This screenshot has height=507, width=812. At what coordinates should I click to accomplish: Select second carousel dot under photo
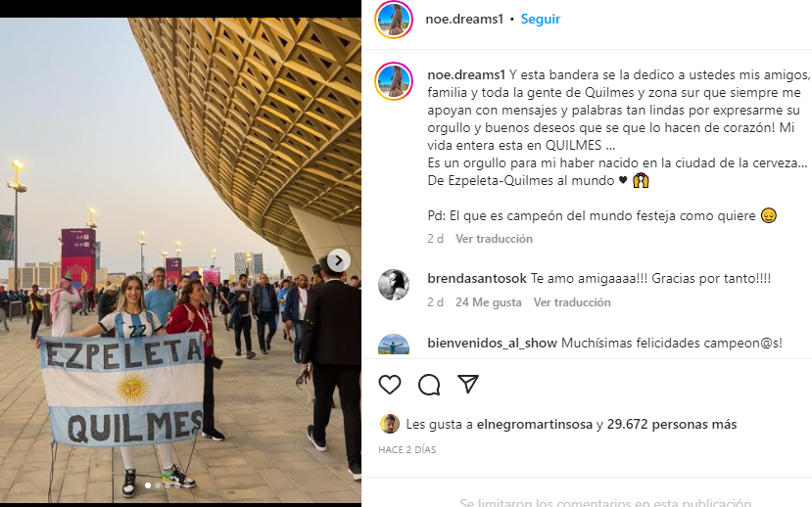point(158,485)
